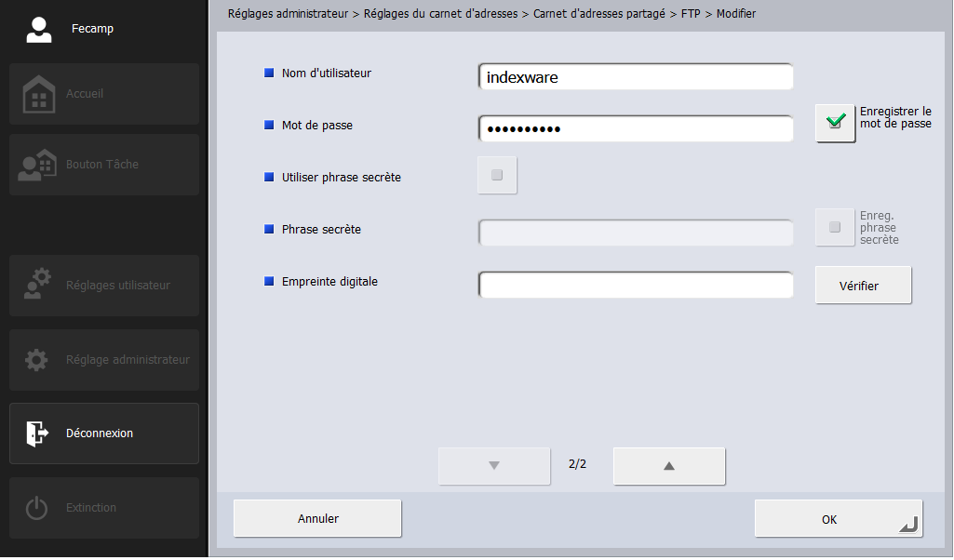Click Vérifier button for fingerprint

click(862, 286)
